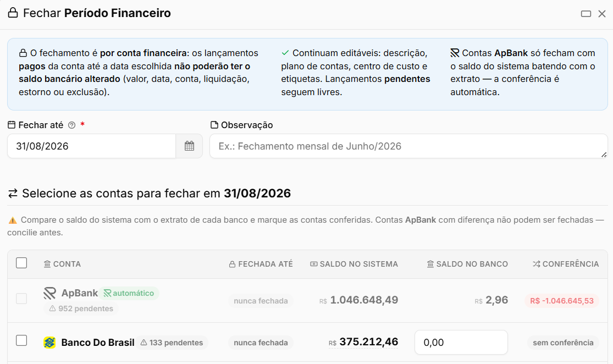Click the ApBank logo in account row
613x364 pixels.
49,293
